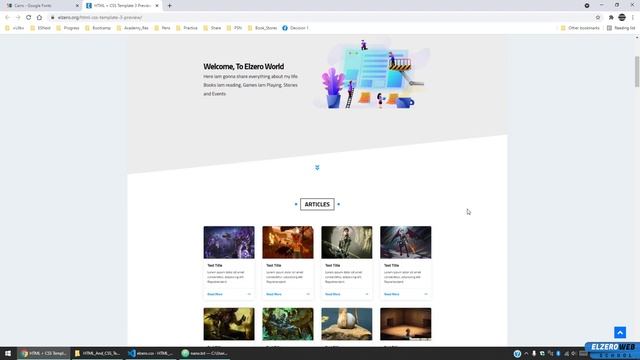View site info via the padlock icon

click(x=52, y=18)
